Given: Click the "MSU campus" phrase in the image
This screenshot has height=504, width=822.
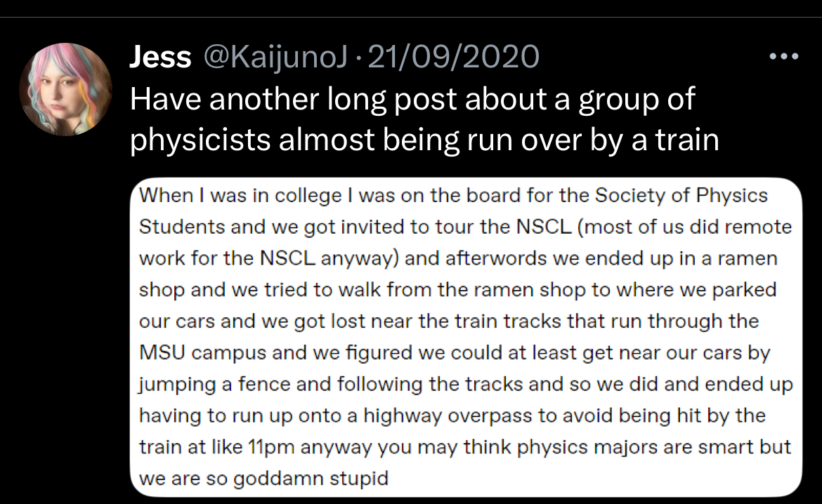Looking at the screenshot, I should point(203,352).
